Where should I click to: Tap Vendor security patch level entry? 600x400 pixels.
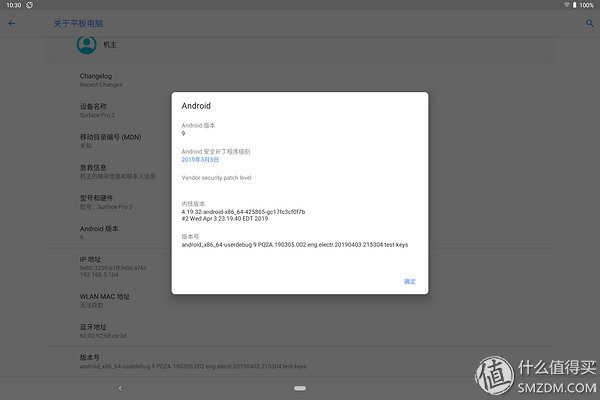(x=217, y=178)
